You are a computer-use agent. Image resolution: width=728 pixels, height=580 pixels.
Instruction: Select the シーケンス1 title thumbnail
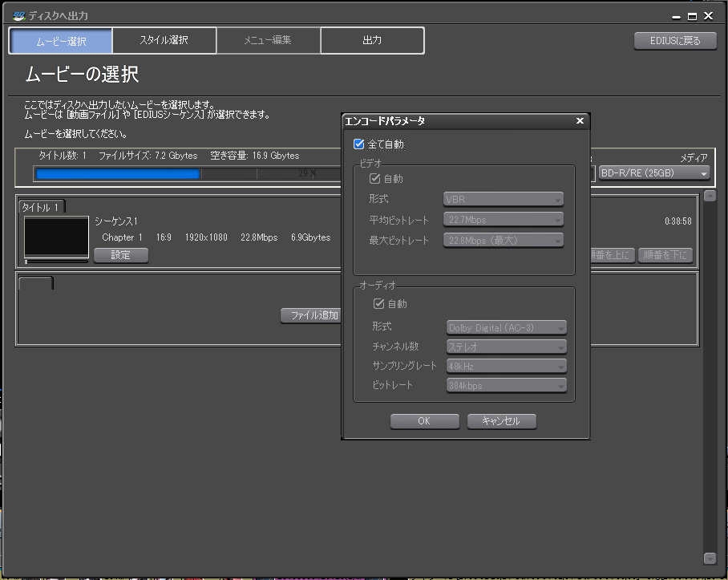[56, 237]
